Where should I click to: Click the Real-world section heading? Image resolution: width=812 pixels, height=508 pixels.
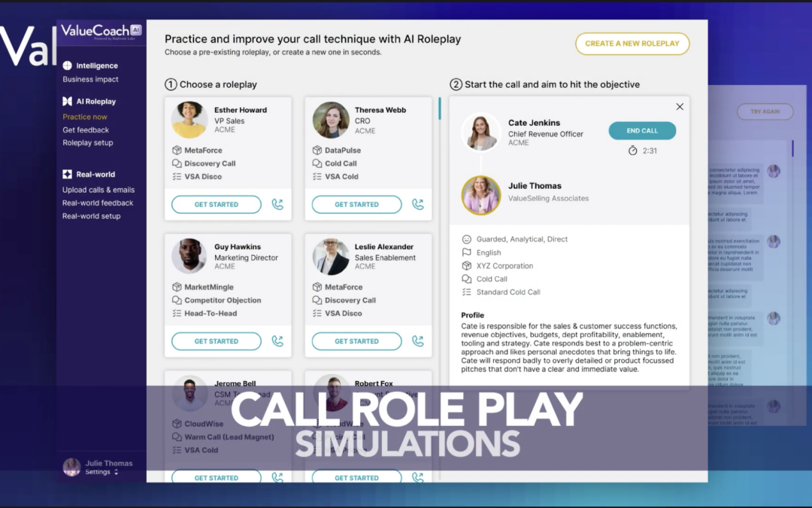click(x=95, y=175)
